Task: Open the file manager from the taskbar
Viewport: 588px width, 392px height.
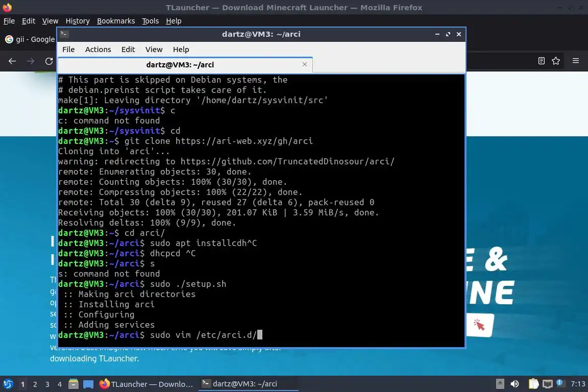Action: pyautogui.click(x=73, y=384)
